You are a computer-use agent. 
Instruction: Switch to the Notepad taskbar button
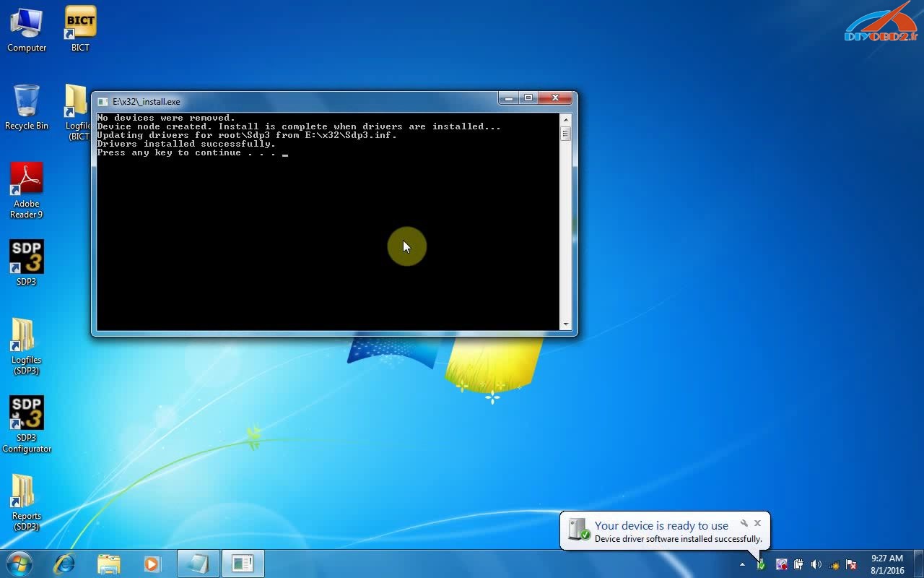click(199, 564)
